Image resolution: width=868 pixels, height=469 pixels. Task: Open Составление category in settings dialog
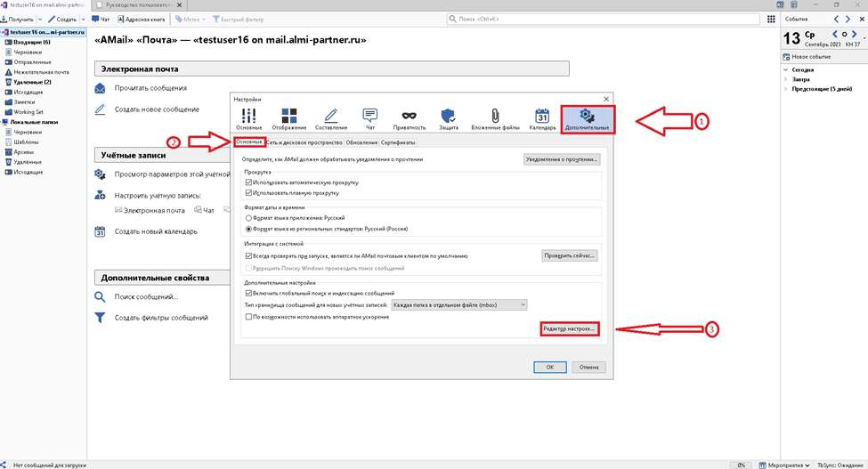tap(331, 119)
